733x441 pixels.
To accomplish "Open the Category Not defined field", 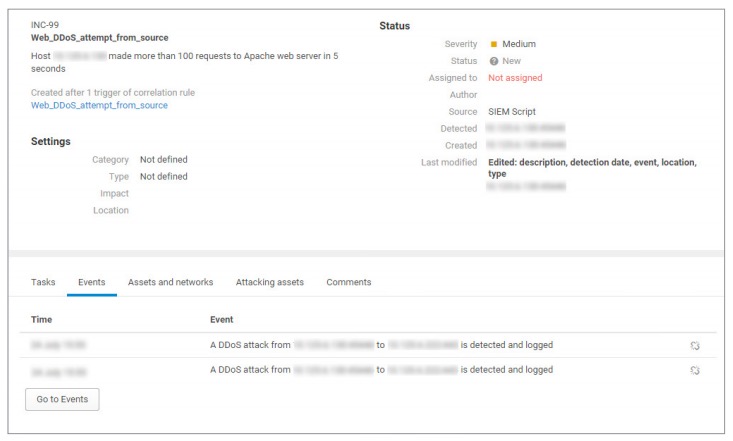I will (x=163, y=159).
